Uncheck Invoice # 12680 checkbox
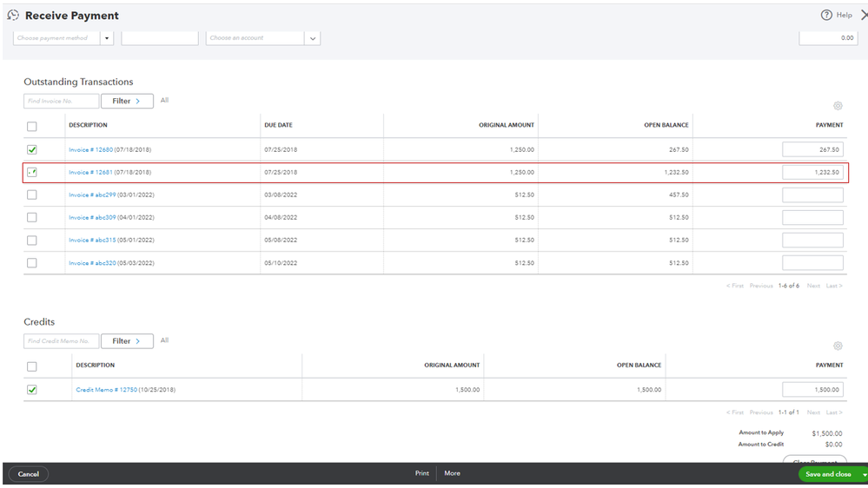This screenshot has height=488, width=868. click(32, 150)
